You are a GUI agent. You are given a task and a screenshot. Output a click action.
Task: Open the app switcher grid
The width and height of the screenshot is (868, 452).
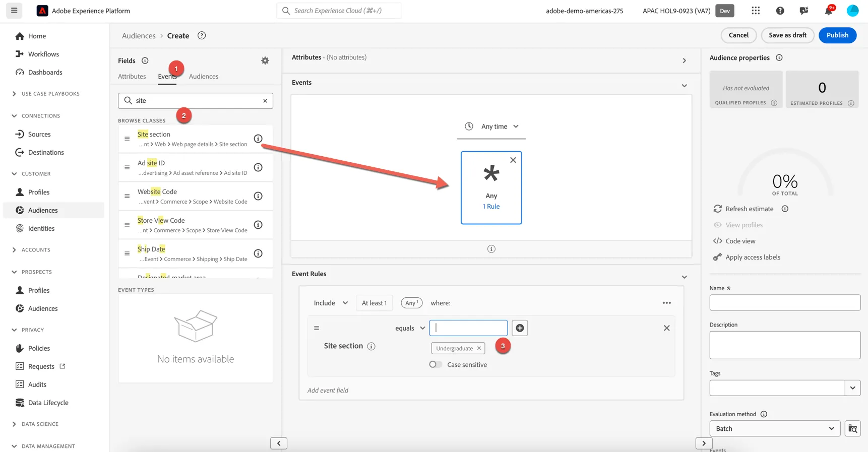(x=755, y=11)
